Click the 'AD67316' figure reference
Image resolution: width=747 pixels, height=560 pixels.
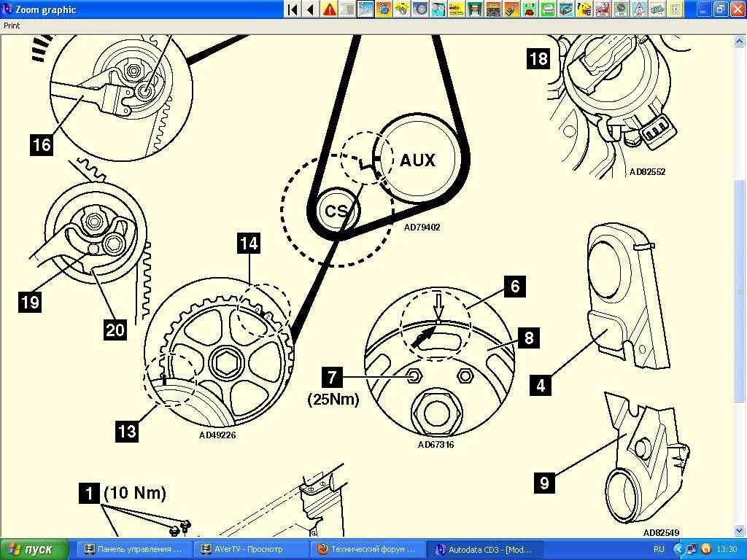(x=436, y=444)
